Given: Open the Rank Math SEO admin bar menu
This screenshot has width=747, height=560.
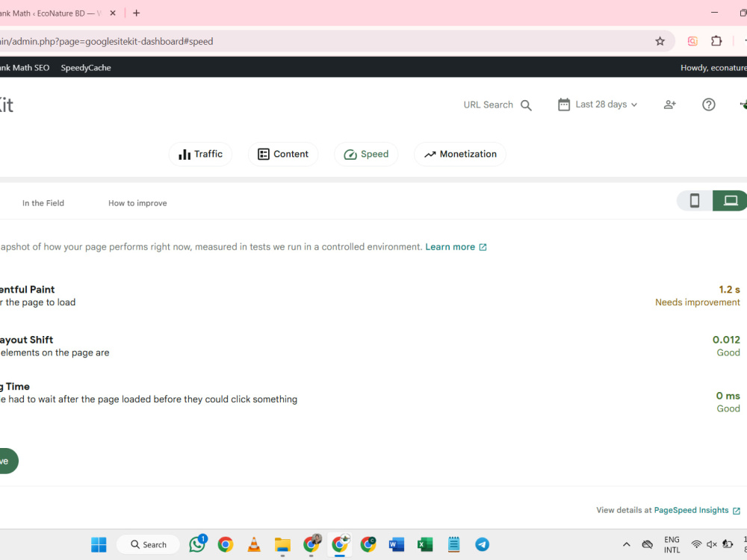Looking at the screenshot, I should [x=25, y=68].
